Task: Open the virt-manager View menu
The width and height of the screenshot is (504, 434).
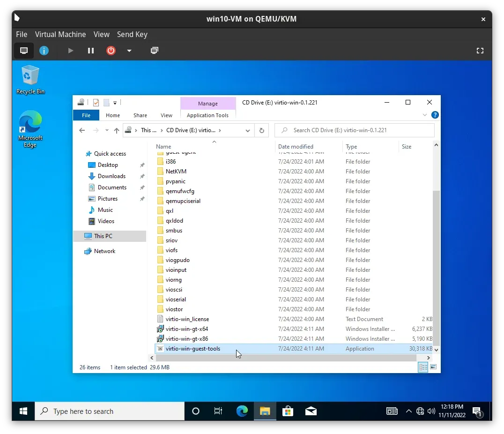Action: tap(101, 34)
